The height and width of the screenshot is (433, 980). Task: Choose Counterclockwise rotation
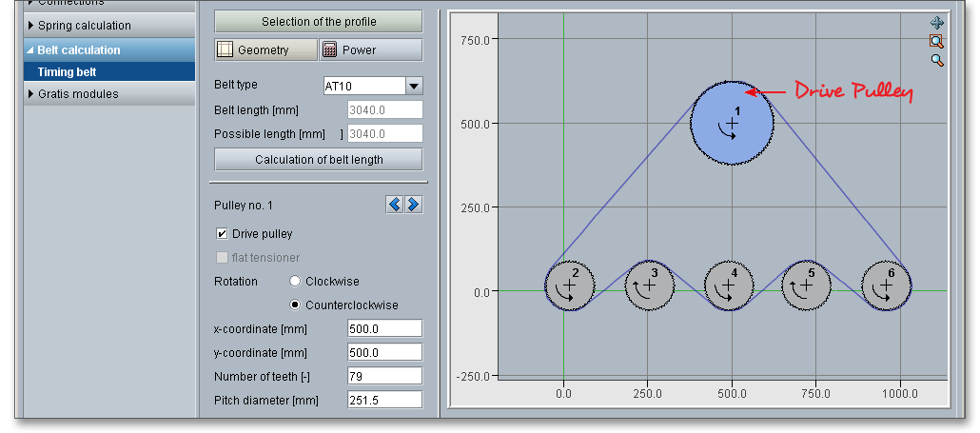(x=295, y=305)
